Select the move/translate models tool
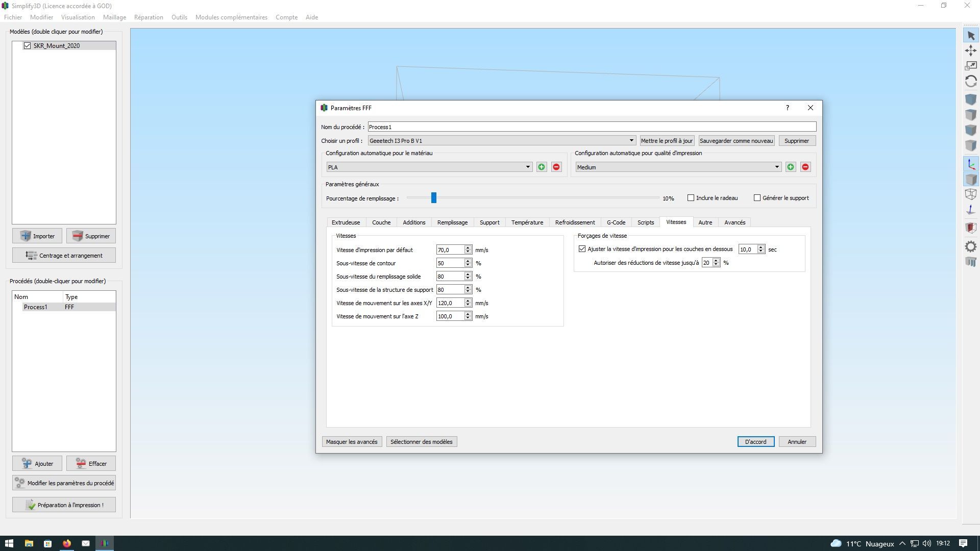Image resolution: width=980 pixels, height=551 pixels. pyautogui.click(x=971, y=51)
